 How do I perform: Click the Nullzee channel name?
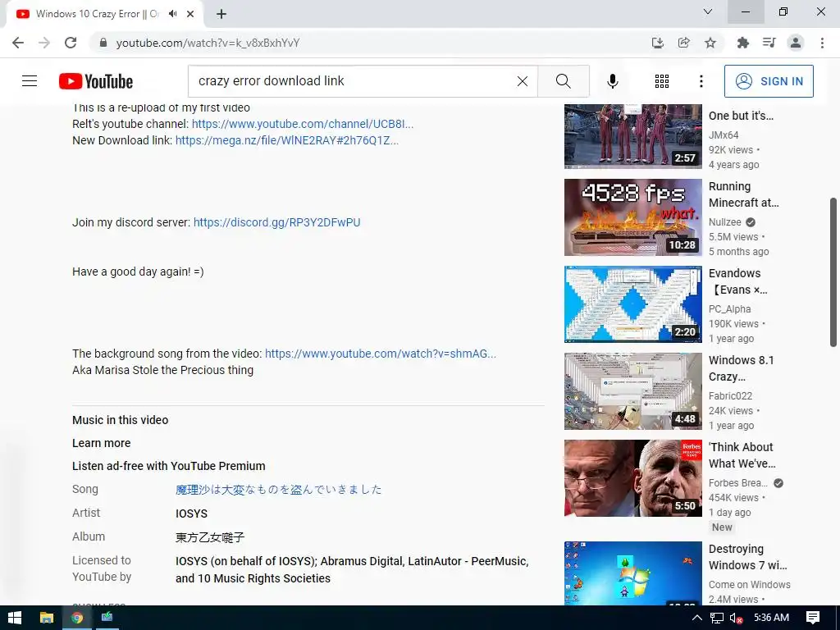[725, 221]
